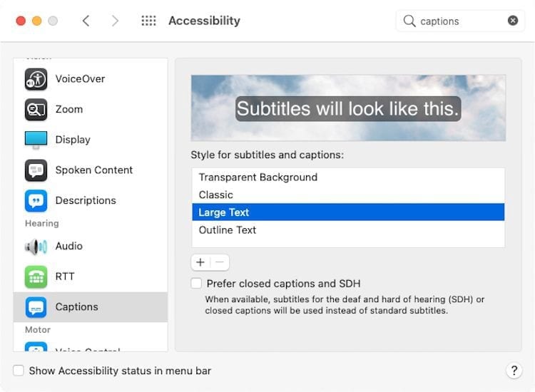
Task: Open the RTT telephone icon
Action: click(x=36, y=277)
